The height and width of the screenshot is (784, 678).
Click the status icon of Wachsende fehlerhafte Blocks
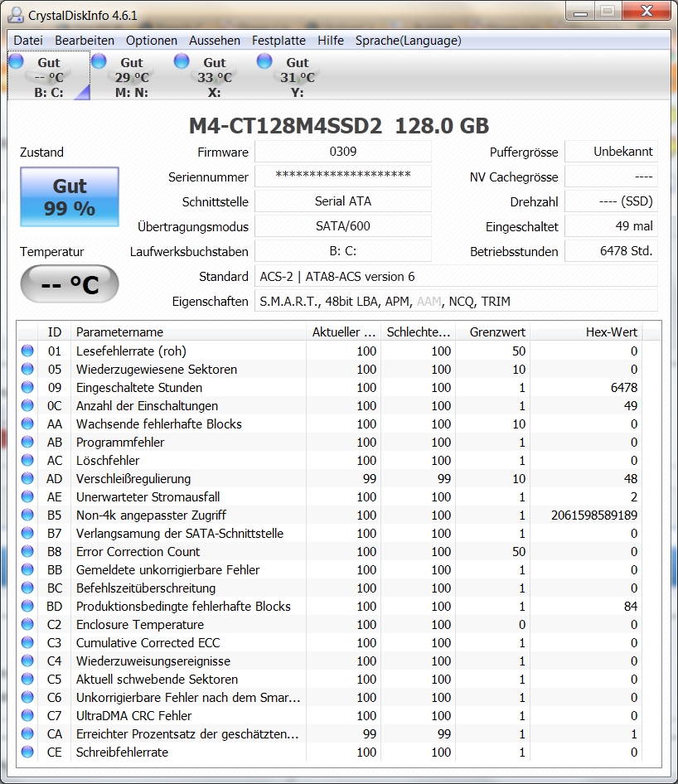27,423
